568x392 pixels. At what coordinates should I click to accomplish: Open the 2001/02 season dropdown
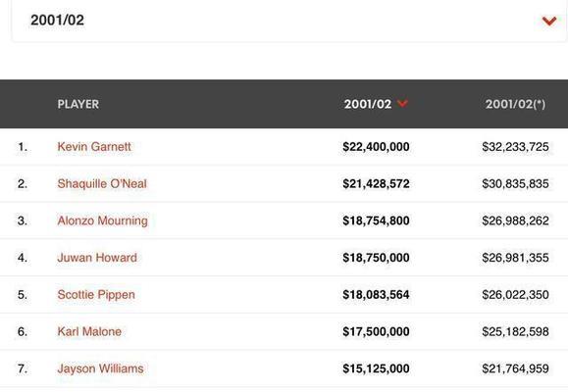tap(289, 21)
